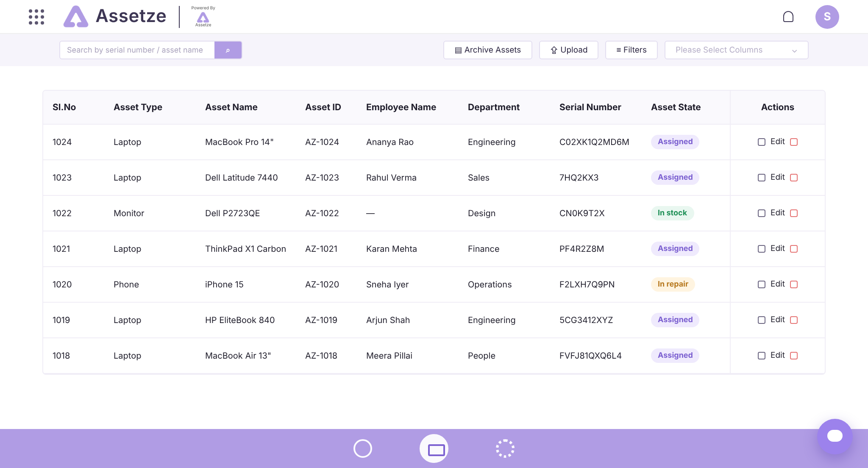Click the Asset Type column header
Screen dimensions: 868x468
click(x=138, y=107)
